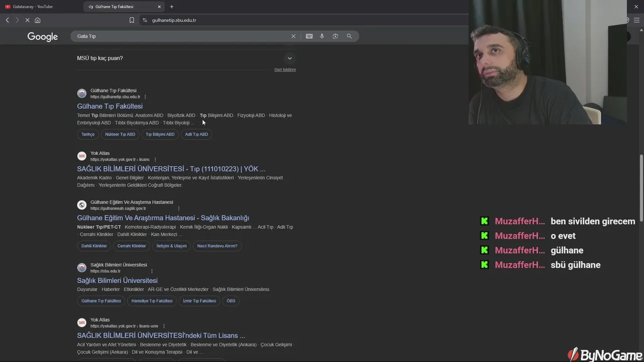Screen dimensions: 644x362
Task: Open options for yokatlas lisans-univ result
Action: click(x=164, y=326)
